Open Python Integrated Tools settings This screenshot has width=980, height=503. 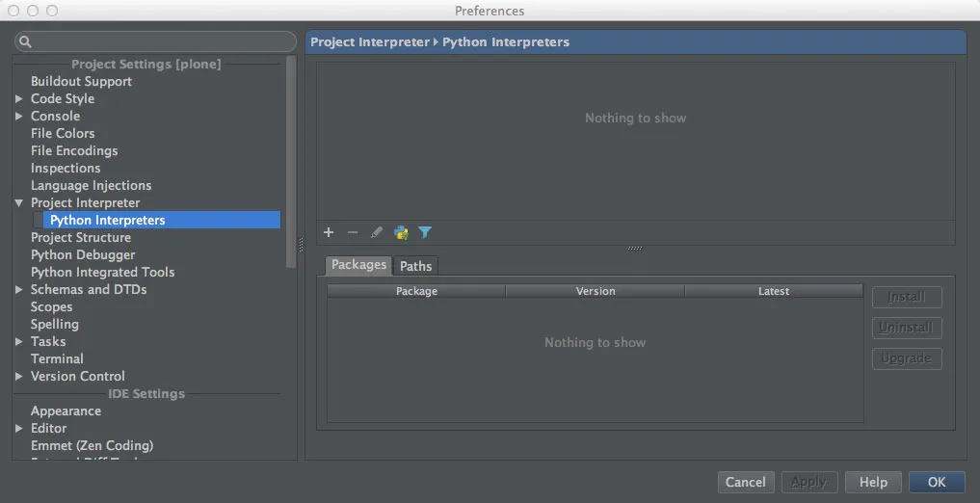coord(102,273)
